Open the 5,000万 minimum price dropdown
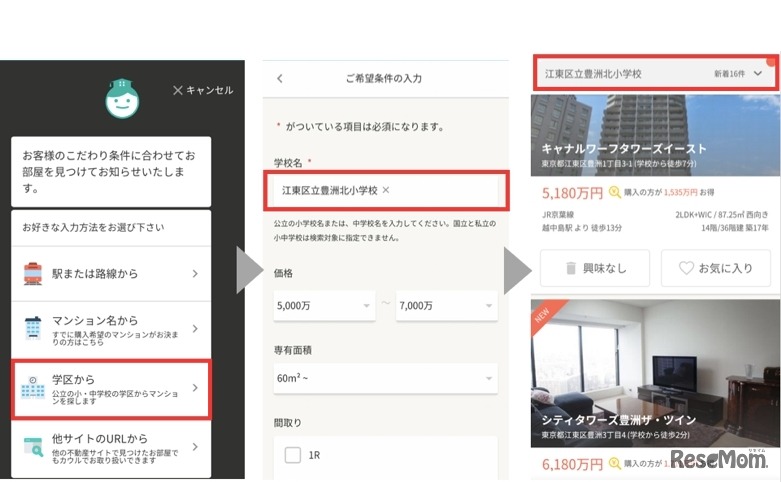This screenshot has height=482, width=781. [324, 305]
